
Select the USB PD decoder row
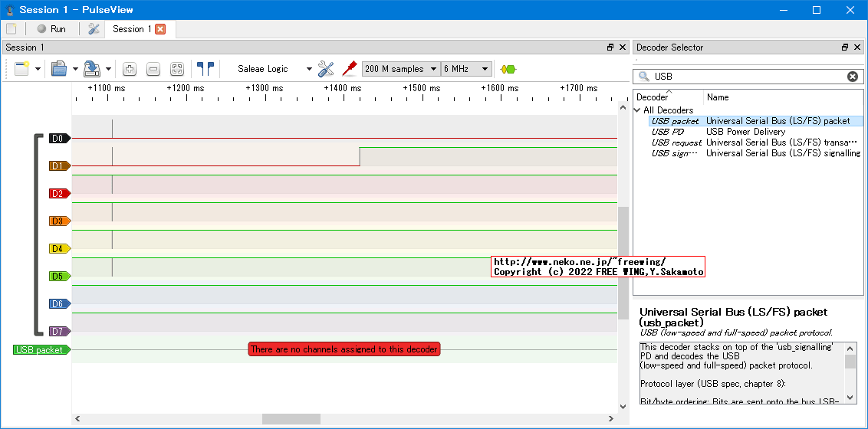(x=756, y=132)
